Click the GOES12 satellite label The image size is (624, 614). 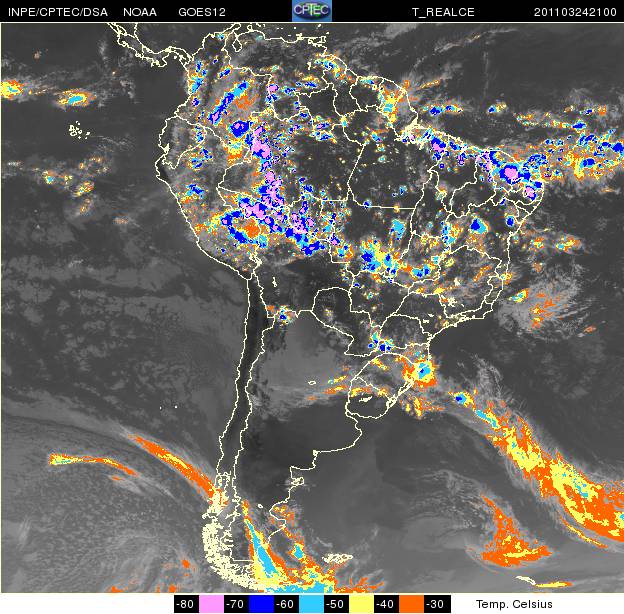click(x=202, y=12)
